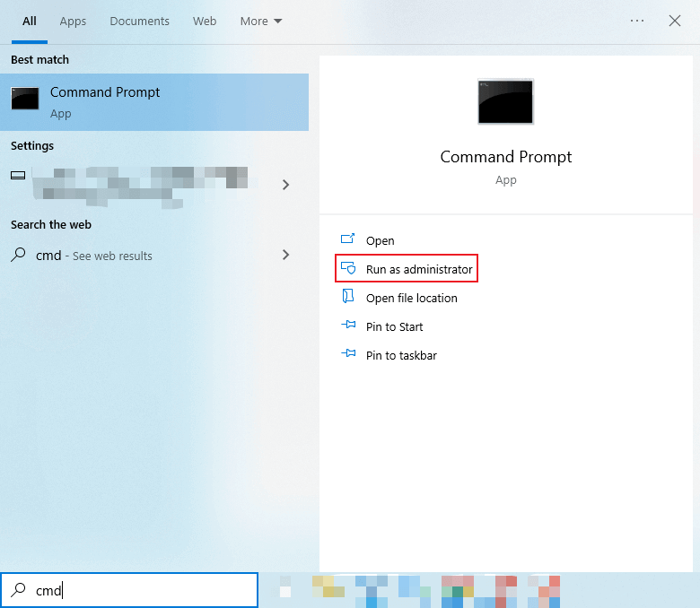Viewport: 700px width, 608px height.
Task: Expand the Settings result arrow
Action: click(x=285, y=184)
